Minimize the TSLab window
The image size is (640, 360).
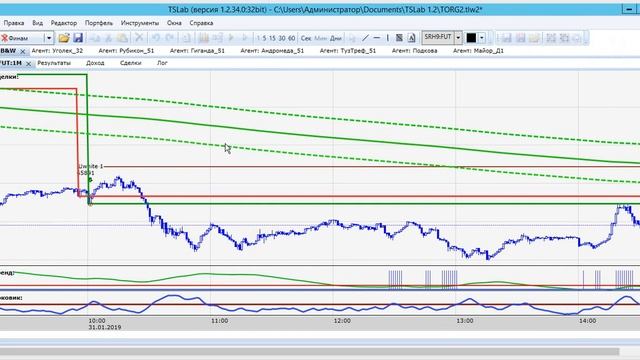pos(629,9)
